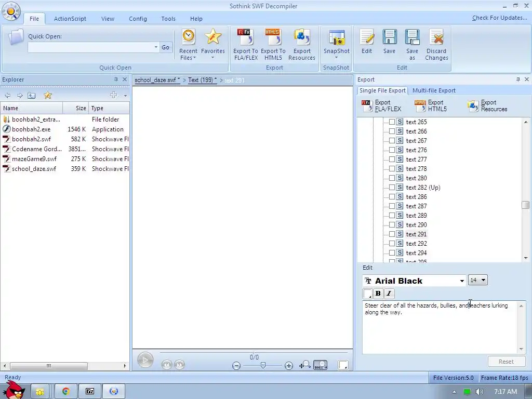Click Export Resources in the ribbon
Image resolution: width=532 pixels, height=399 pixels.
tap(302, 45)
